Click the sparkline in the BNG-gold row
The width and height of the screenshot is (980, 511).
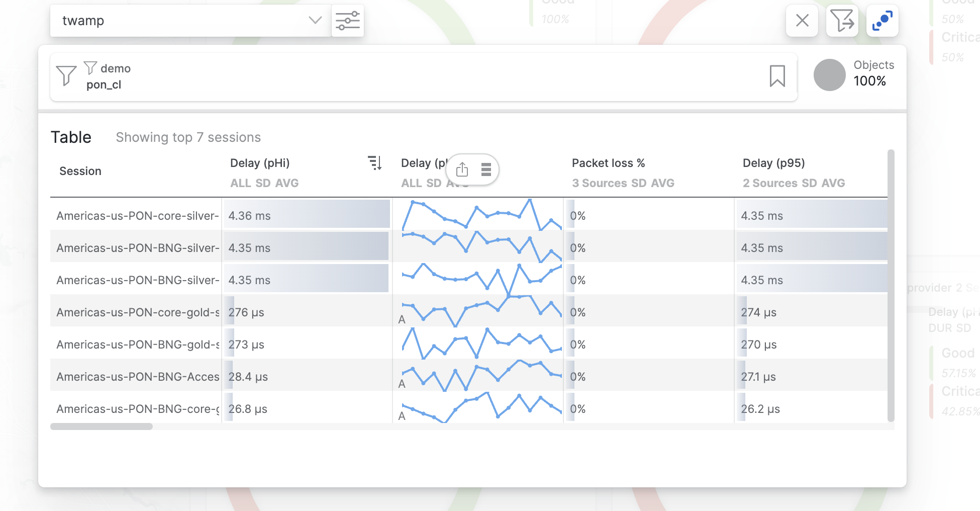(x=481, y=344)
